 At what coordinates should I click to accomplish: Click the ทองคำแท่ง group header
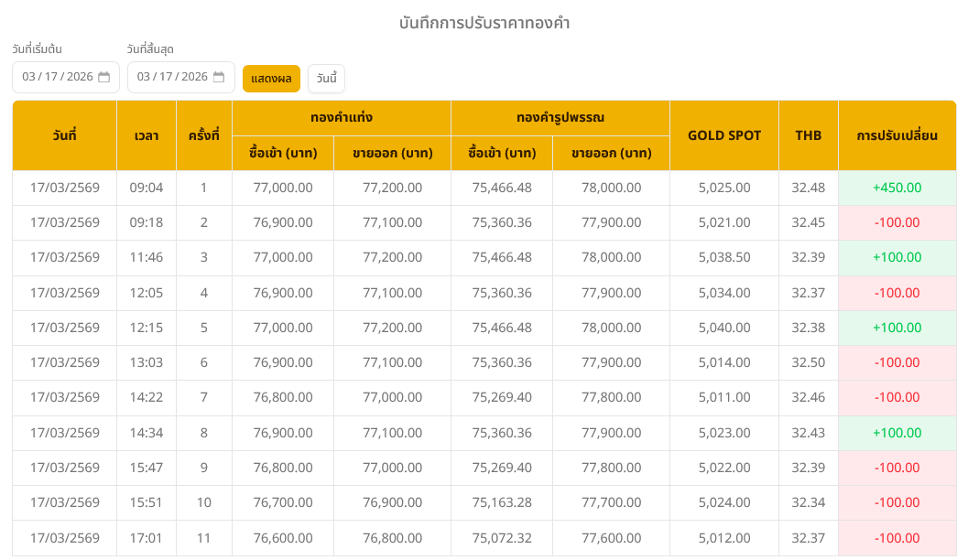pos(341,118)
